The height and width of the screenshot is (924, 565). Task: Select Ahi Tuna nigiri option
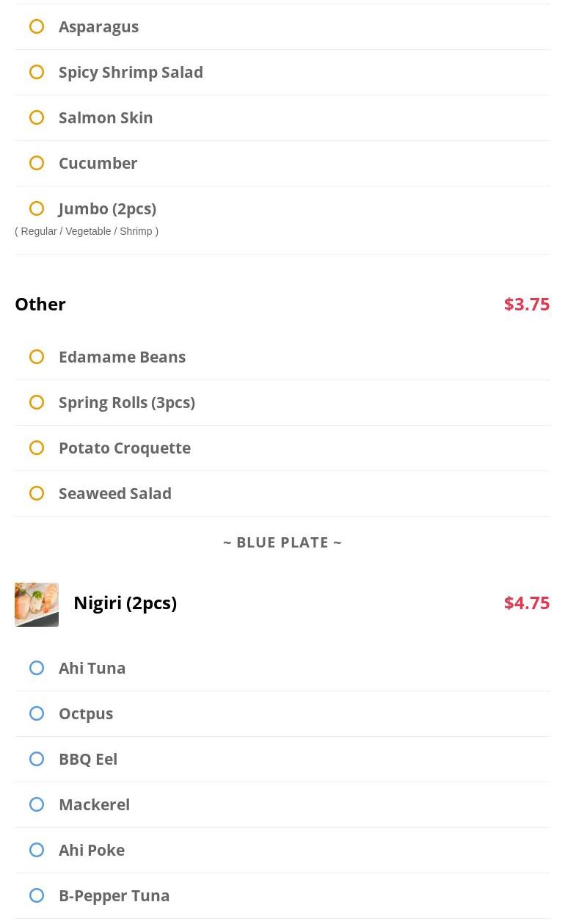37,669
